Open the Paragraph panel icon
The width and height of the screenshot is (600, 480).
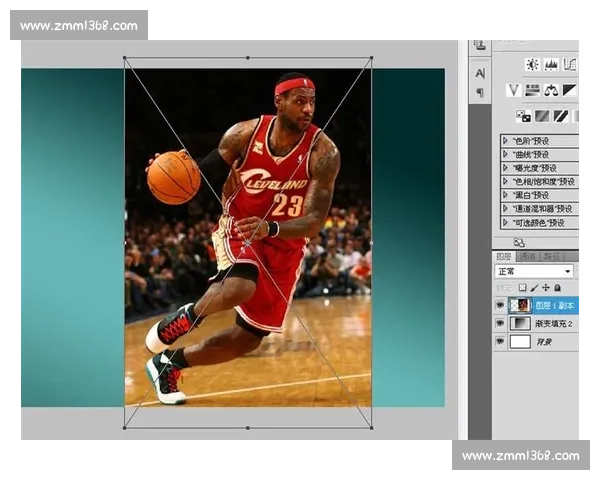480,92
